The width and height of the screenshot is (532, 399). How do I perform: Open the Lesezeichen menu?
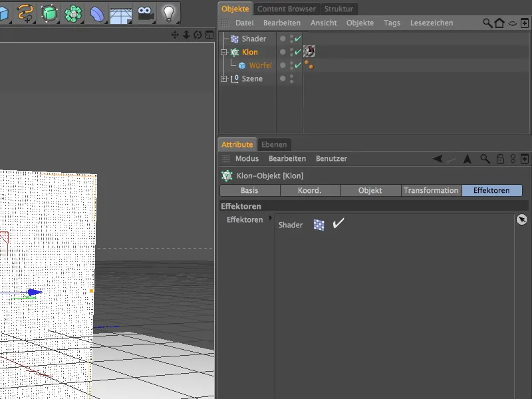432,23
